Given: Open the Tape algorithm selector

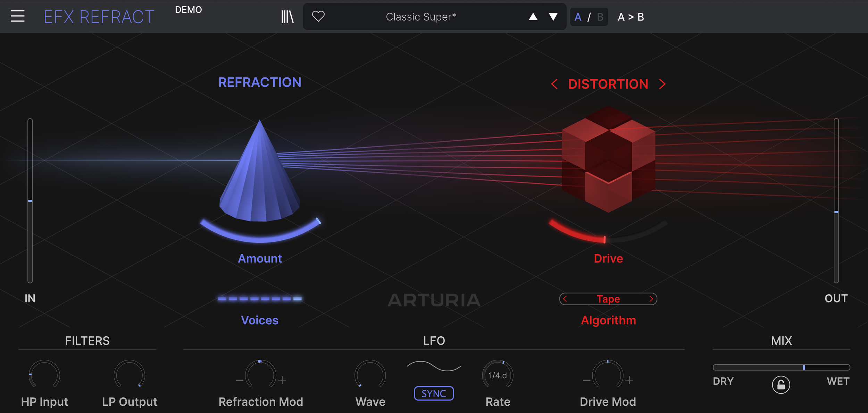Looking at the screenshot, I should click(x=608, y=299).
